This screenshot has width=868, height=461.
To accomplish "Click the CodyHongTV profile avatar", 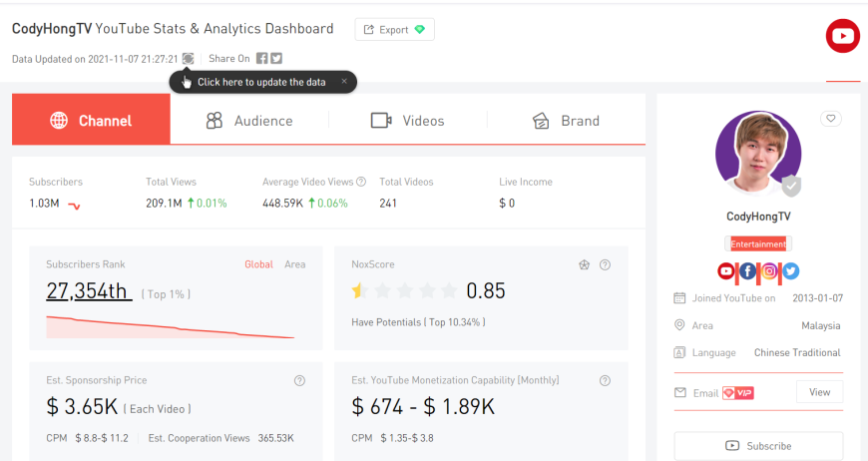I will coord(758,154).
